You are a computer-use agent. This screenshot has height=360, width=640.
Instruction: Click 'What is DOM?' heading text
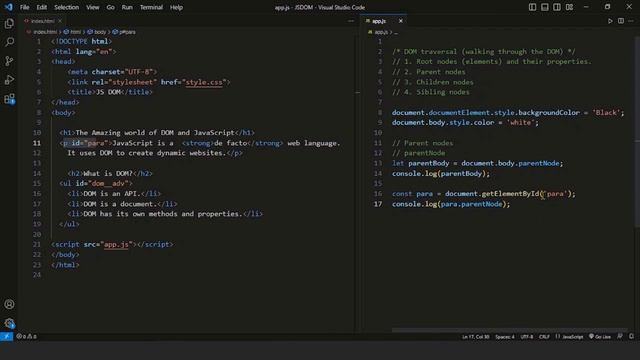pos(108,173)
